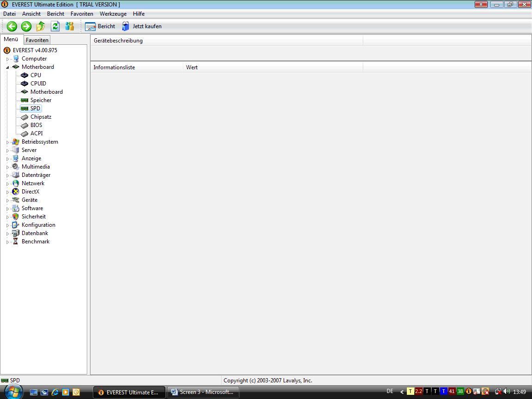Click the Multimedia speaker icon
The height and width of the screenshot is (399, 532).
click(16, 167)
